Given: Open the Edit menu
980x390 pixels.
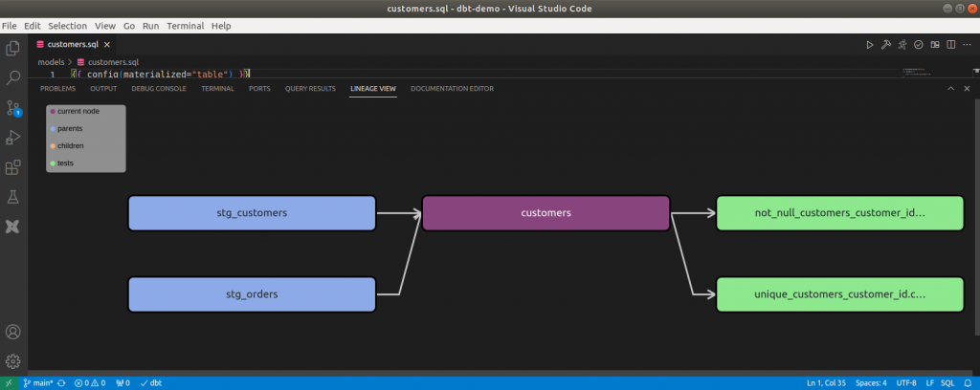Looking at the screenshot, I should pos(32,26).
